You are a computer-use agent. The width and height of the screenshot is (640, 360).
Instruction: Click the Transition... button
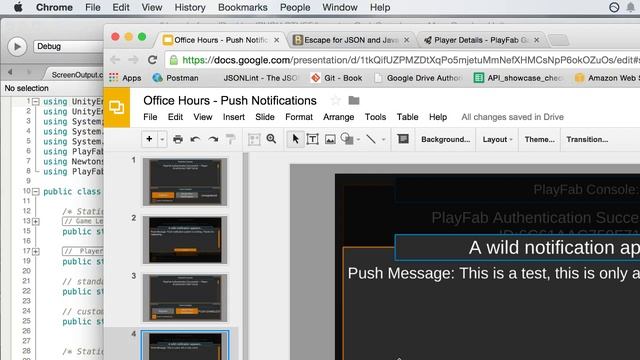pyautogui.click(x=587, y=139)
